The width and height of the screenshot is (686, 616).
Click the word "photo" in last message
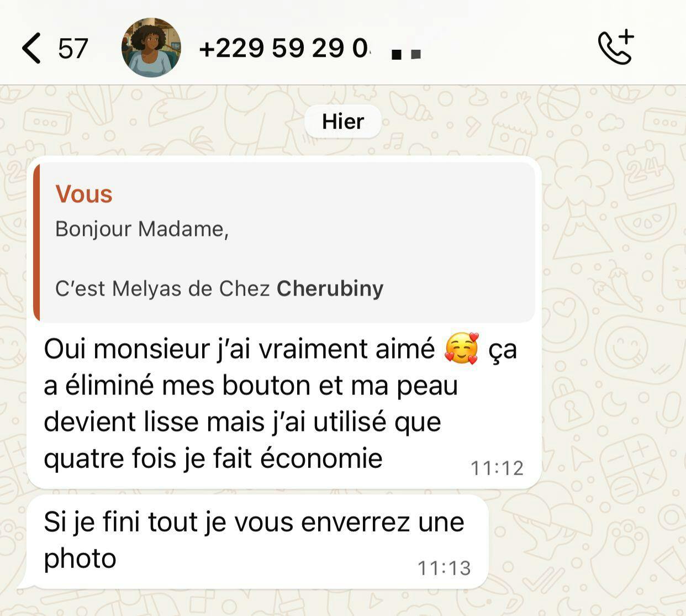pos(80,559)
